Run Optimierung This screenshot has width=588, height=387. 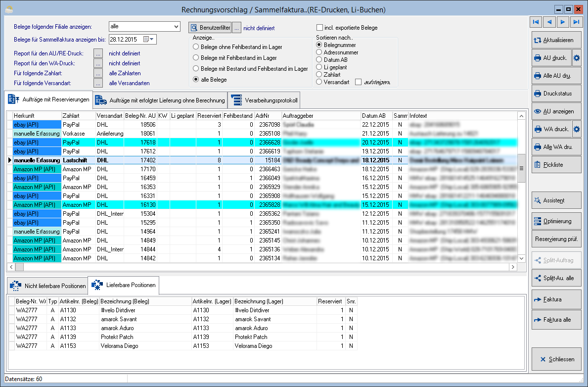(x=556, y=221)
